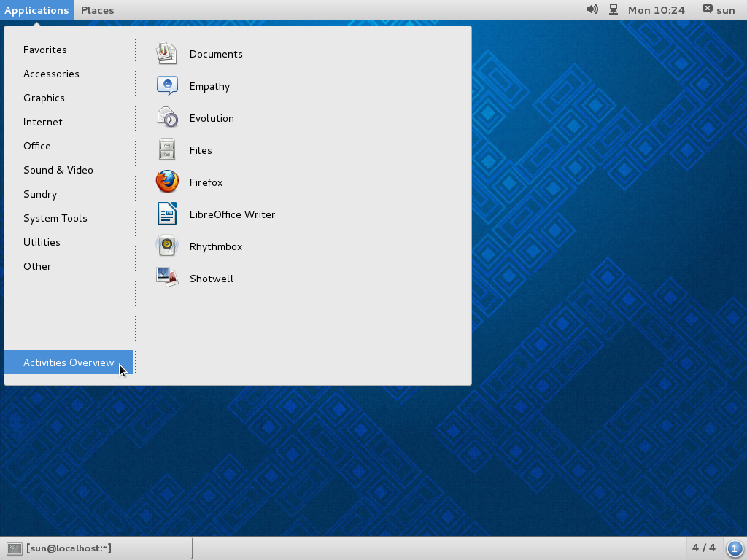747x560 pixels.
Task: Select the Sound & Video category
Action: 58,170
